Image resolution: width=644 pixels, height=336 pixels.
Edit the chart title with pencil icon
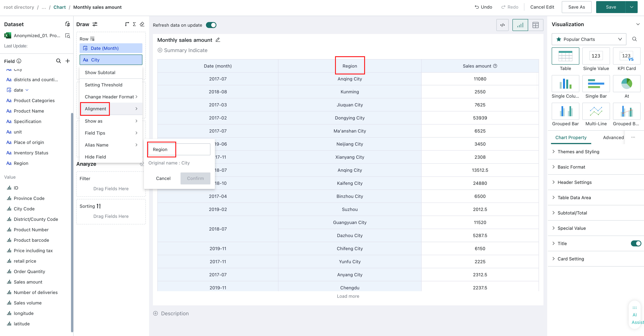point(218,40)
